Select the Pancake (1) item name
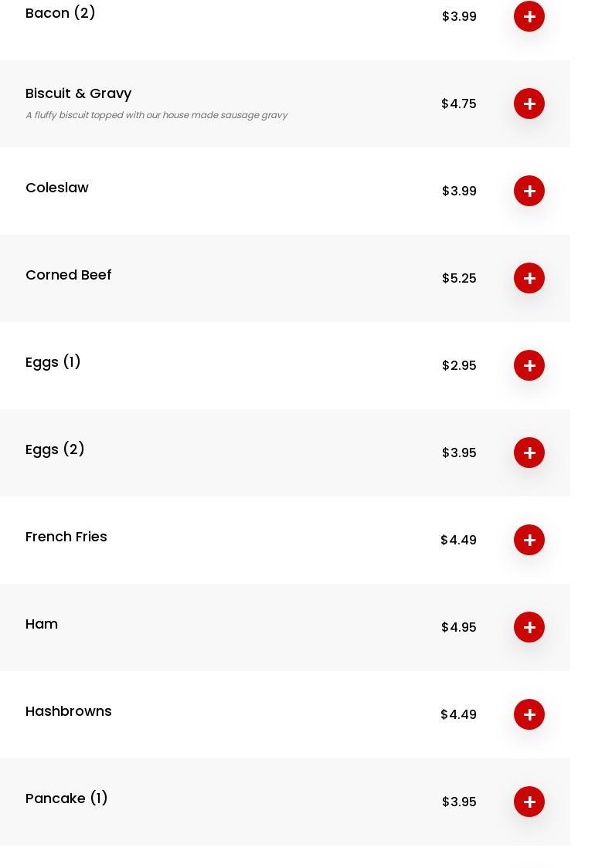This screenshot has height=868, width=595. (66, 798)
